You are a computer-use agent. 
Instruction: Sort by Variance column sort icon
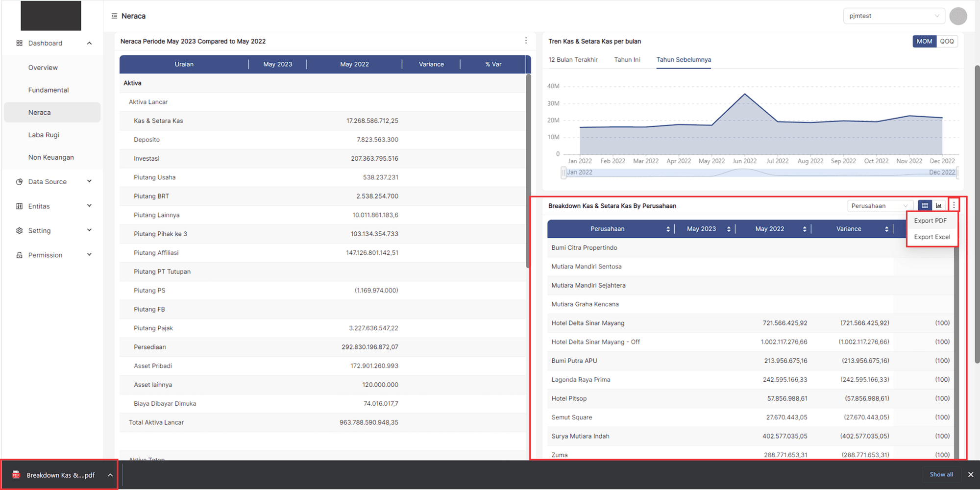886,229
